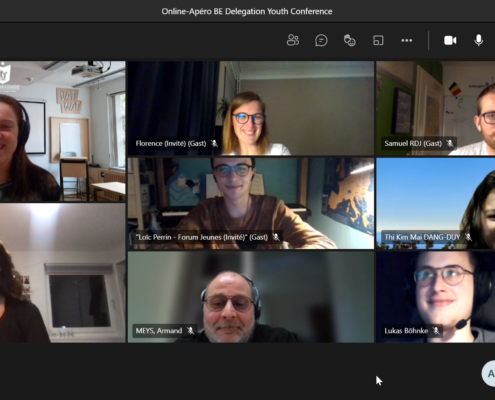495x400 pixels.
Task: Open the meeting chat icon
Action: (x=321, y=40)
